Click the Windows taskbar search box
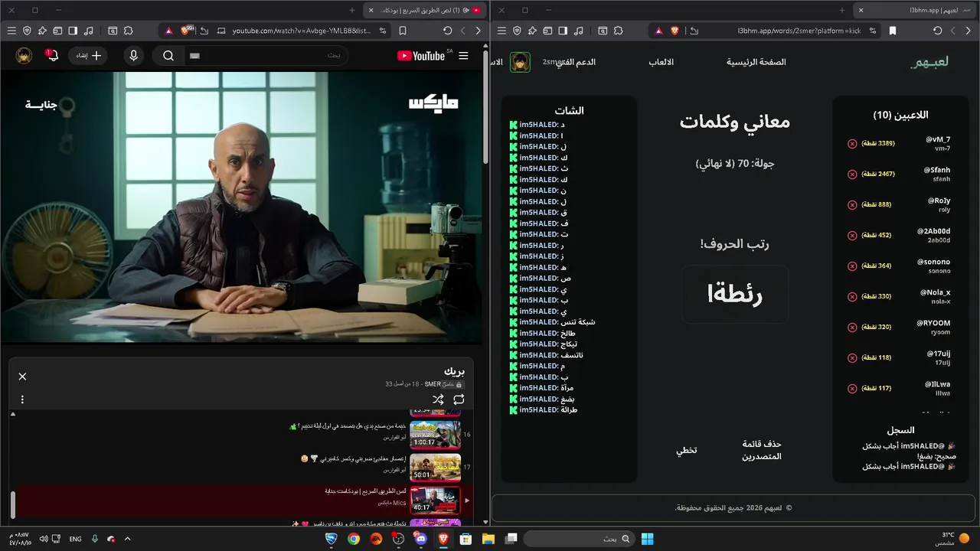This screenshot has width=980, height=551. coord(578,539)
